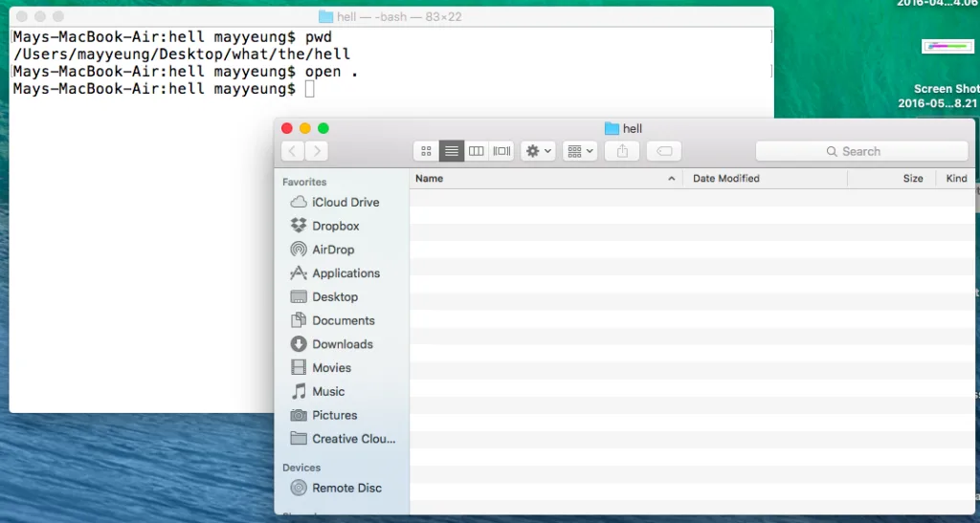Viewport: 980px width, 523px height.
Task: Zoom the Finder window with green button
Action: [323, 128]
